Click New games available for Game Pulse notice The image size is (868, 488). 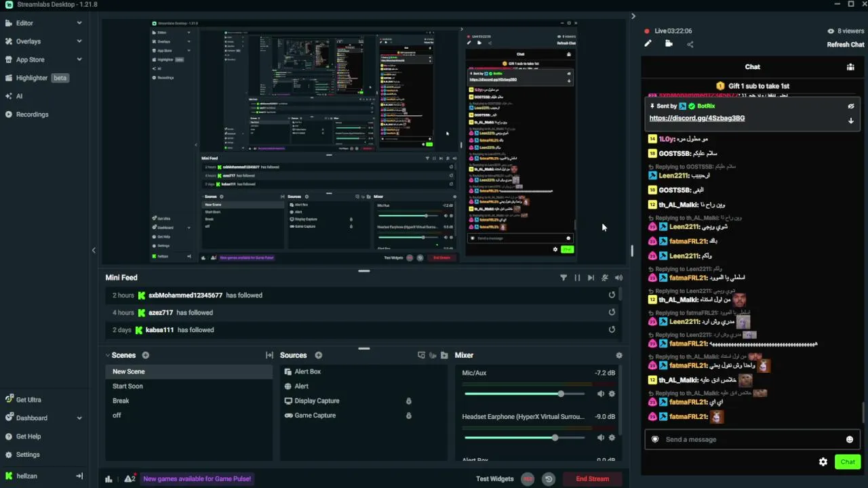click(197, 479)
